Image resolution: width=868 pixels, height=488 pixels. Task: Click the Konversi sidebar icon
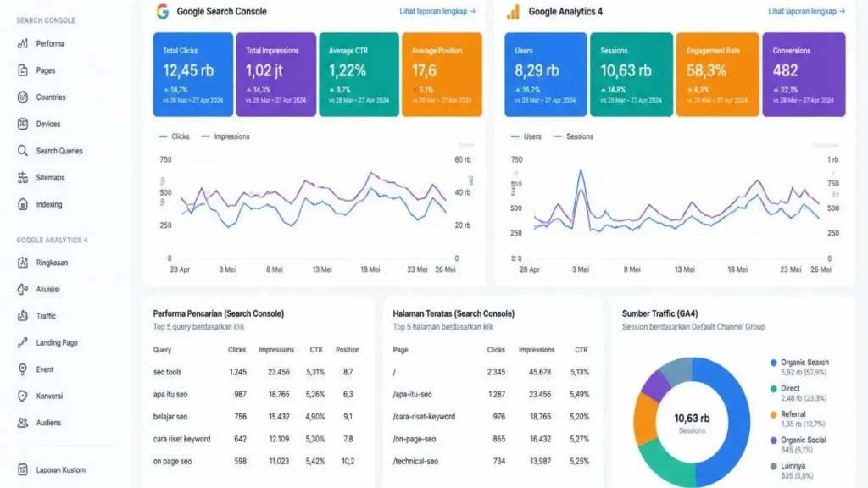click(23, 396)
